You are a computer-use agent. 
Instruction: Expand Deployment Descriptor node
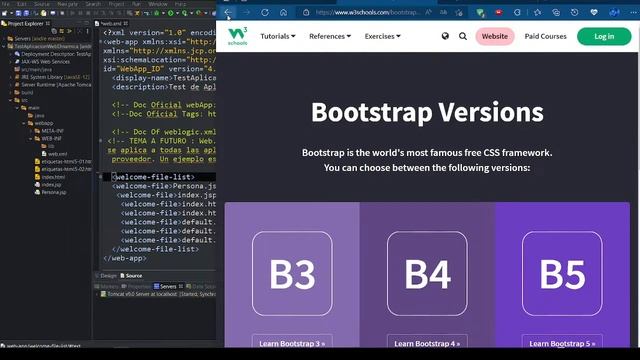tap(11, 54)
